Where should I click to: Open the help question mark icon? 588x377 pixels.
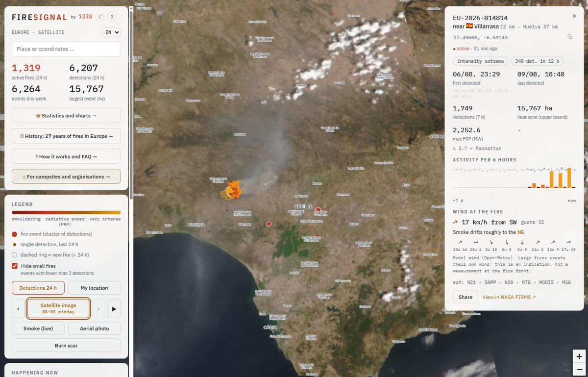[x=112, y=17]
